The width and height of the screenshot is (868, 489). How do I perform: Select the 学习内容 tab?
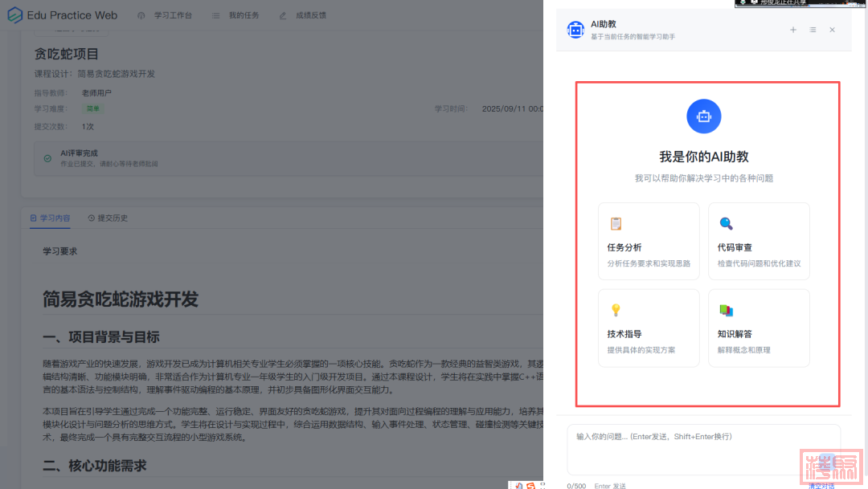(50, 218)
